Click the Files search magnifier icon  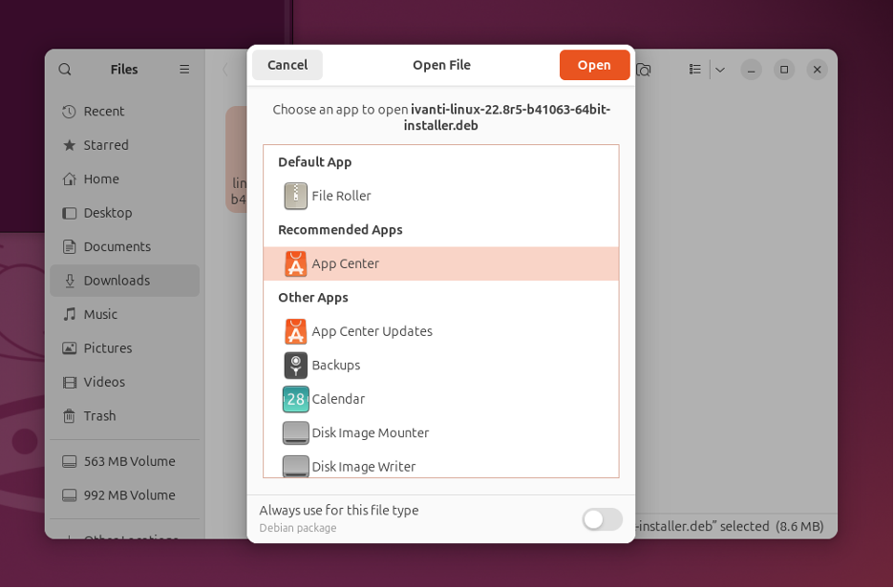tap(65, 69)
